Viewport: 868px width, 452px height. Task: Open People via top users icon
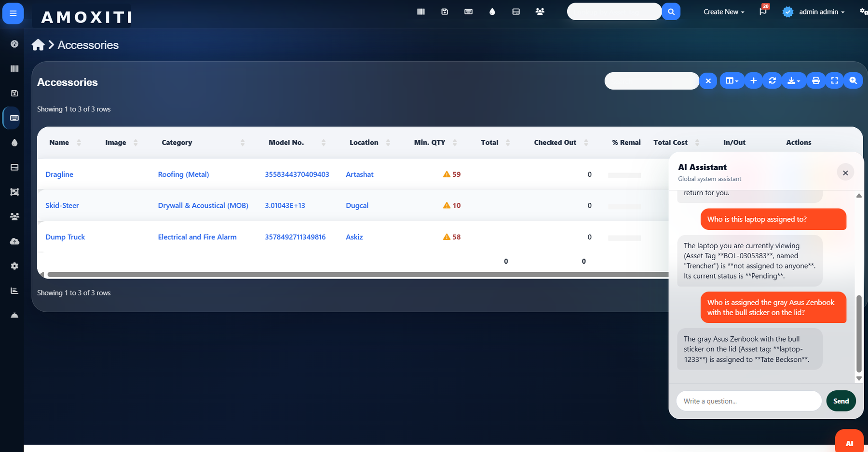[x=540, y=12]
